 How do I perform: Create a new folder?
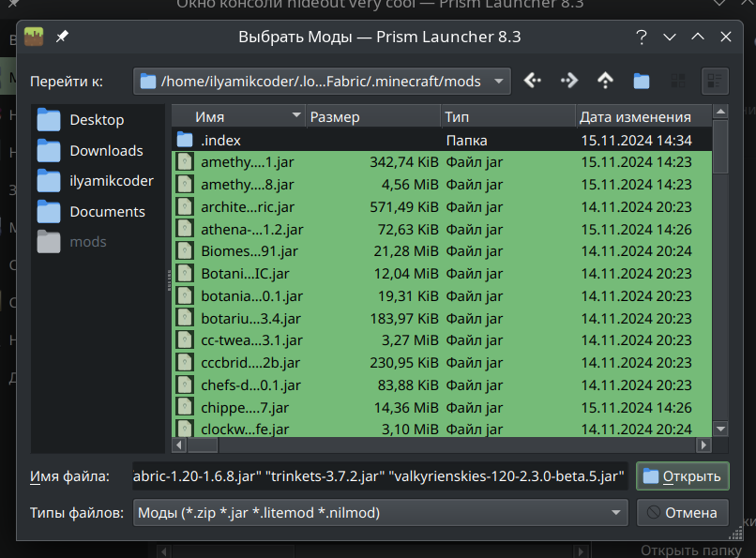(x=642, y=82)
